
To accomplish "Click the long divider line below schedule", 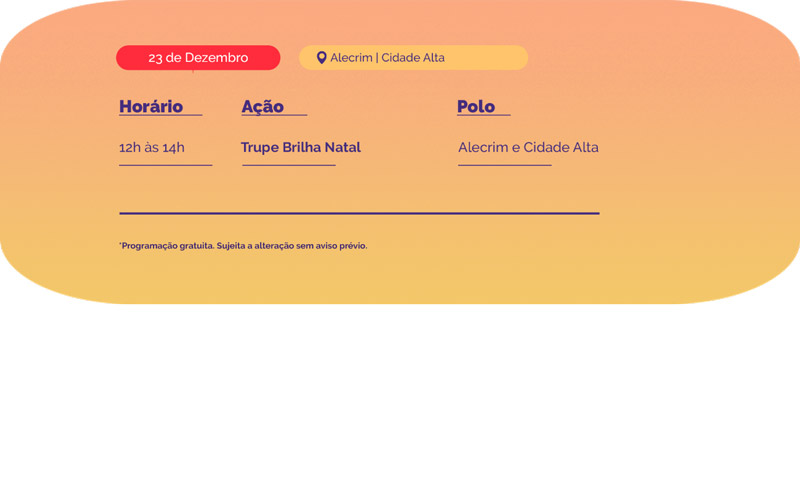I will 359,213.
